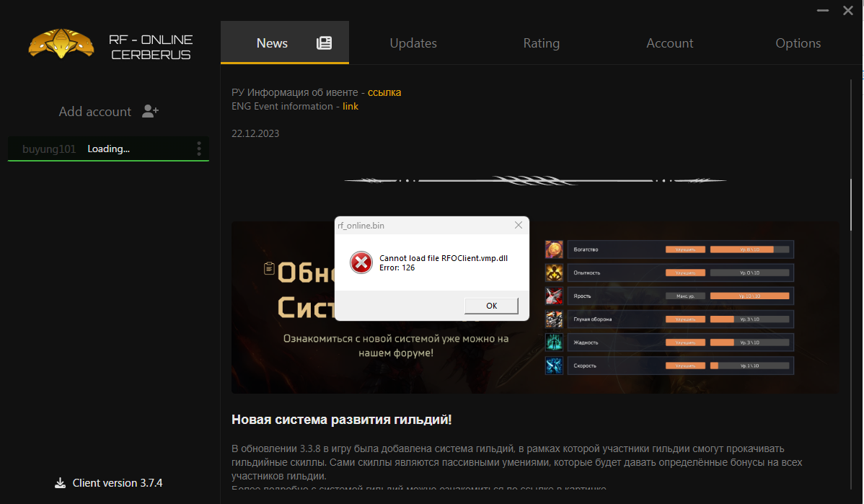The image size is (864, 504).
Task: Click the Add account button
Action: click(x=109, y=111)
